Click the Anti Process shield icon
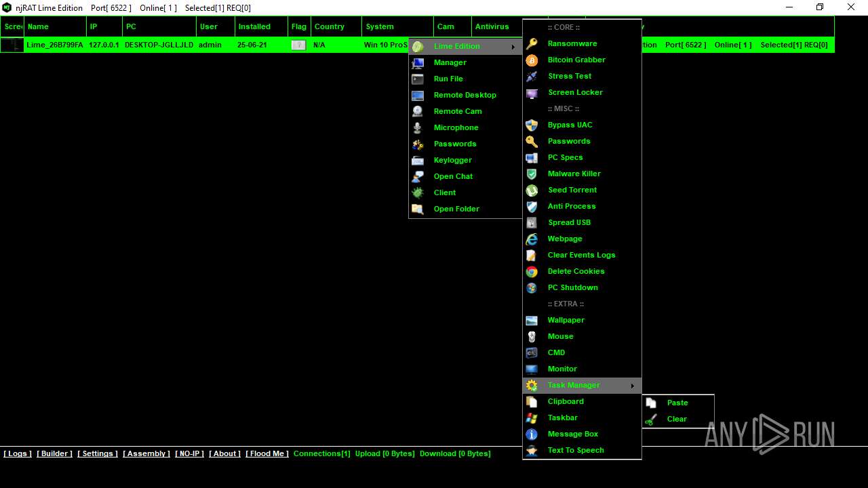868x488 pixels. click(532, 206)
